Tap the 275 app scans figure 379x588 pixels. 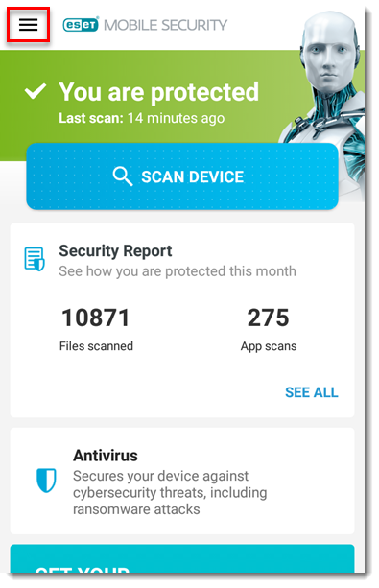(x=269, y=318)
